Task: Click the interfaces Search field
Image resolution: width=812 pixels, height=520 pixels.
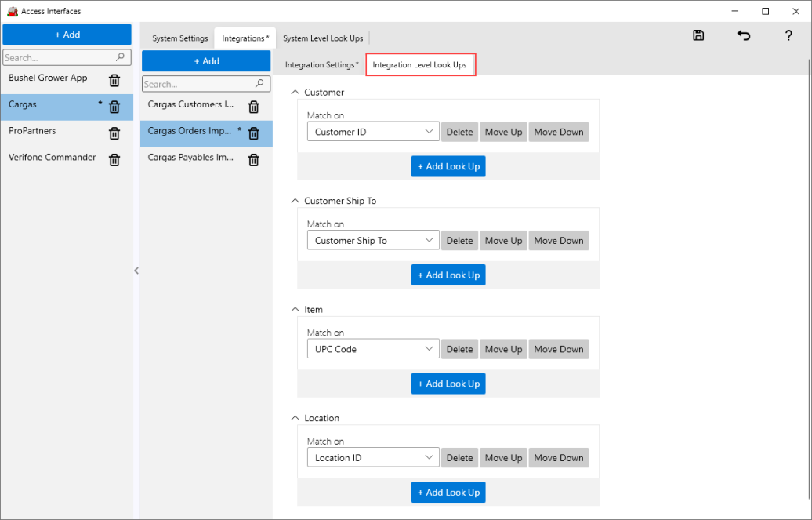Action: pos(59,57)
